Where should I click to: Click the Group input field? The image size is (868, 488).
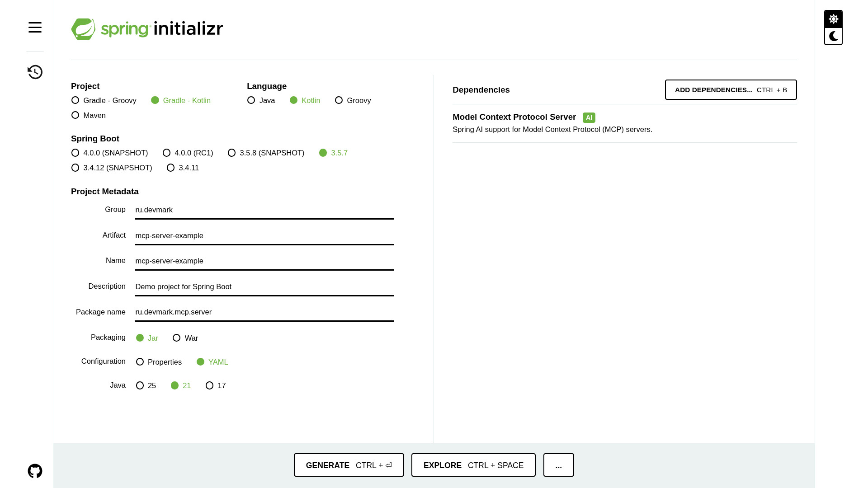pyautogui.click(x=264, y=210)
